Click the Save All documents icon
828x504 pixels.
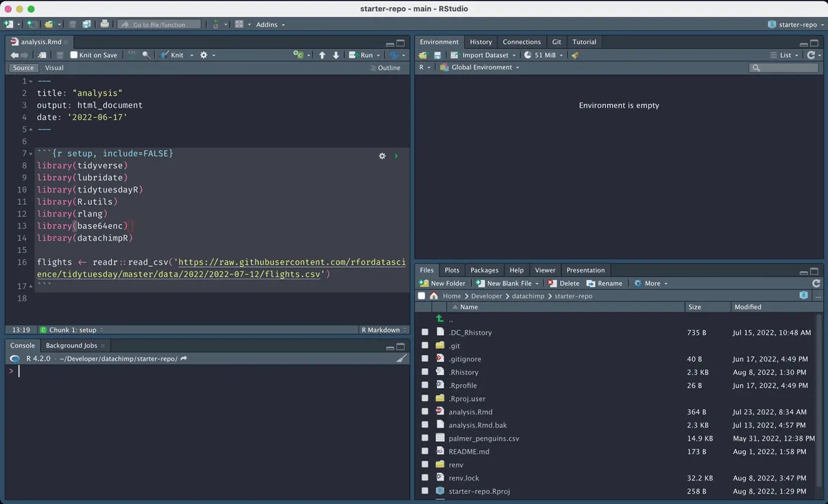(87, 24)
